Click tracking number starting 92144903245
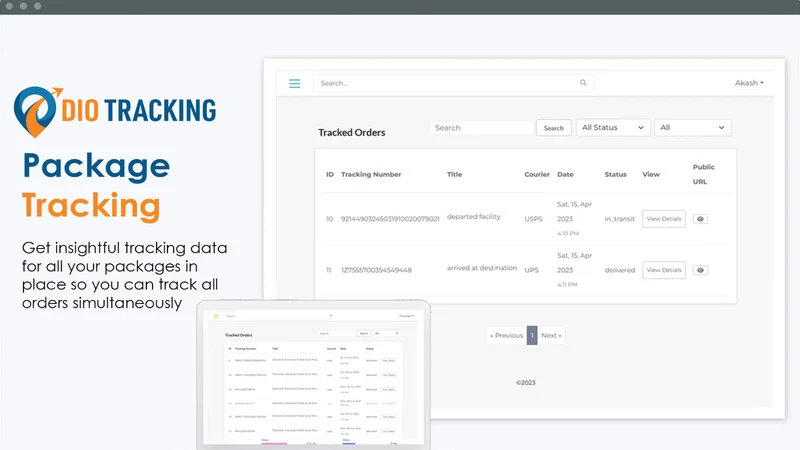This screenshot has height=450, width=800. coord(390,219)
